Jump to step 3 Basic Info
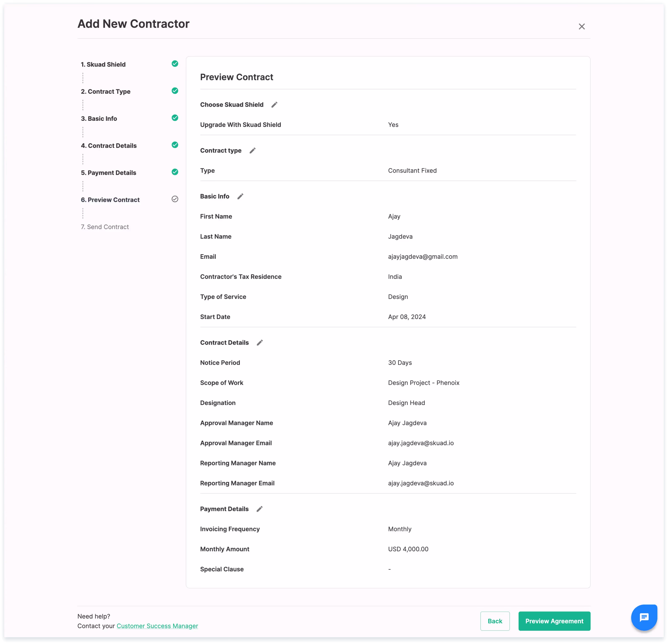This screenshot has width=668, height=644. (x=99, y=119)
